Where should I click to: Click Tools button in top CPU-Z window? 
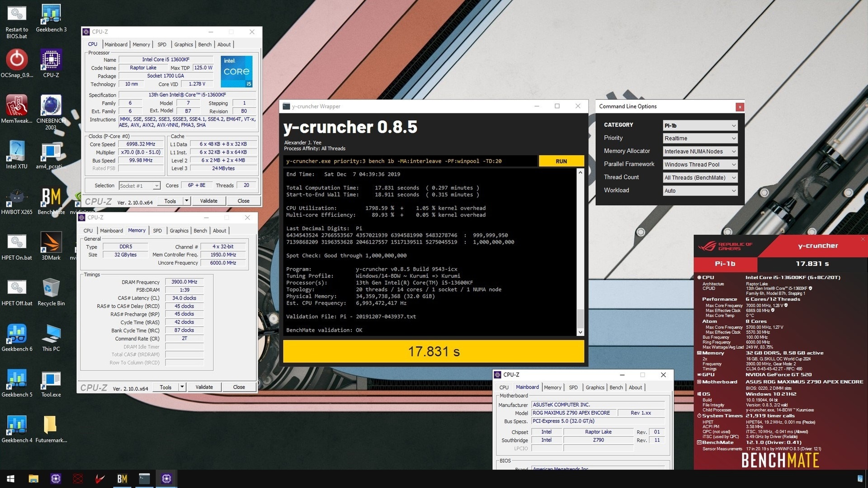(x=170, y=201)
